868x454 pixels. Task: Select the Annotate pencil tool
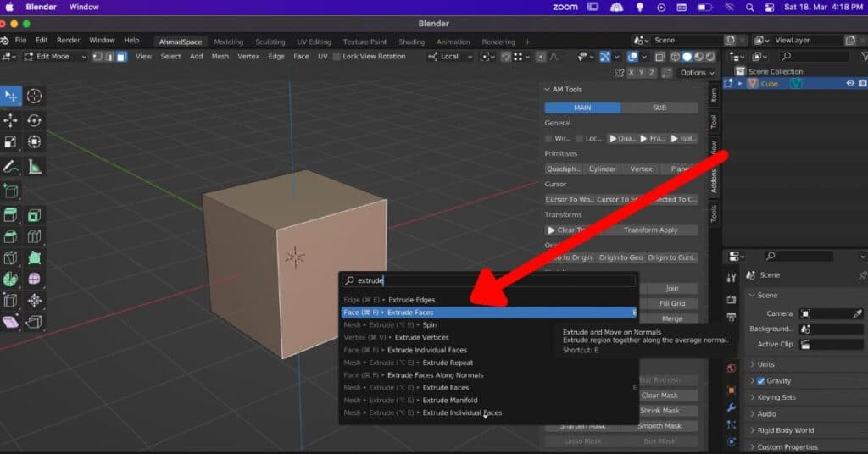[10, 167]
